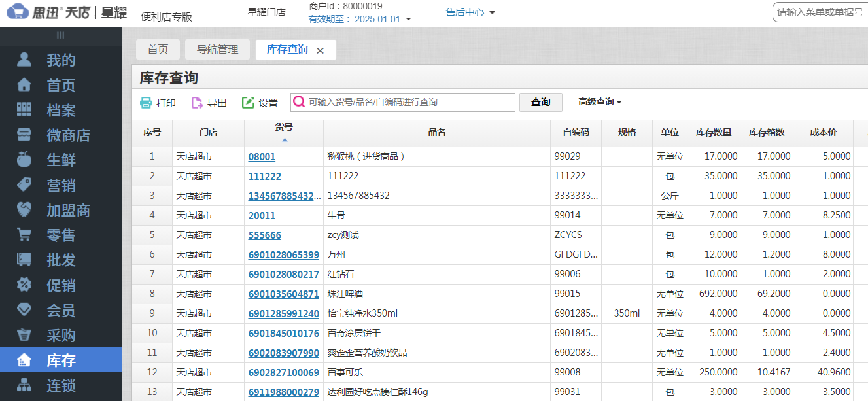Click the 库存数量 column header
The image size is (868, 401).
click(x=714, y=132)
